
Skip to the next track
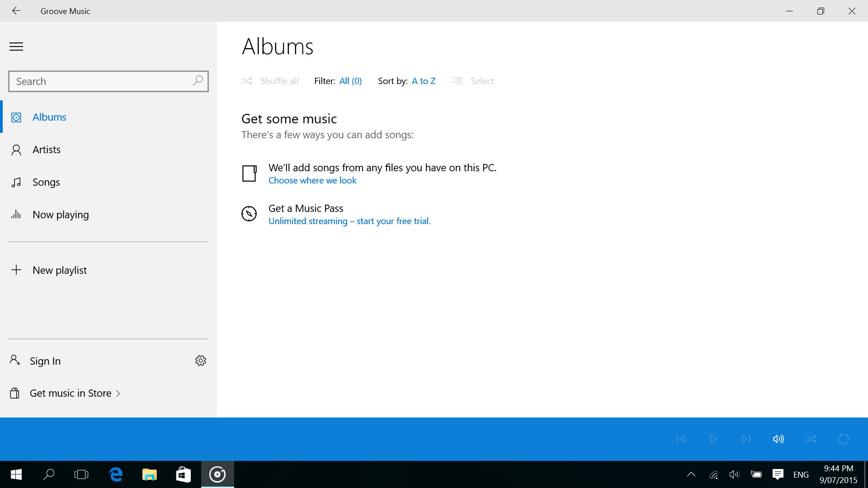coord(745,439)
